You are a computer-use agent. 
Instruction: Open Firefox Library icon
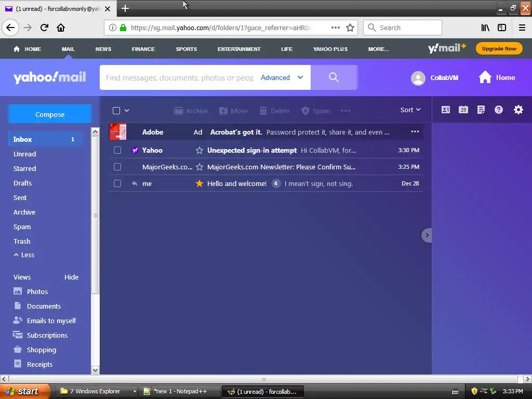click(x=485, y=28)
